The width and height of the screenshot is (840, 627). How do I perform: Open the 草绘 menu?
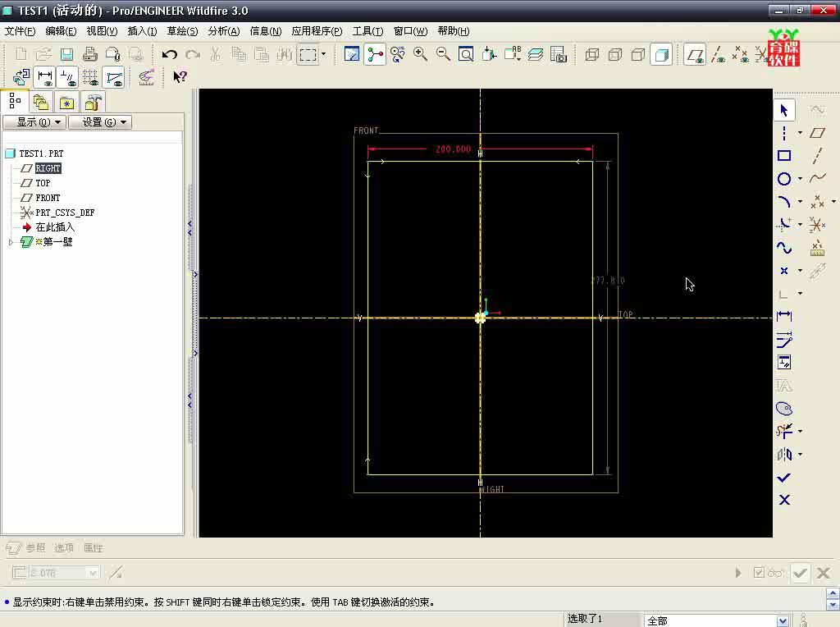click(x=182, y=31)
